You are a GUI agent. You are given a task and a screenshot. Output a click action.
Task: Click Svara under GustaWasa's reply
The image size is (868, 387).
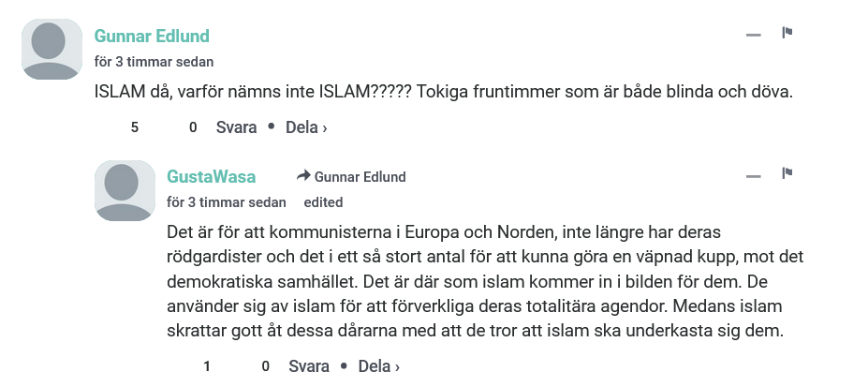(x=309, y=366)
